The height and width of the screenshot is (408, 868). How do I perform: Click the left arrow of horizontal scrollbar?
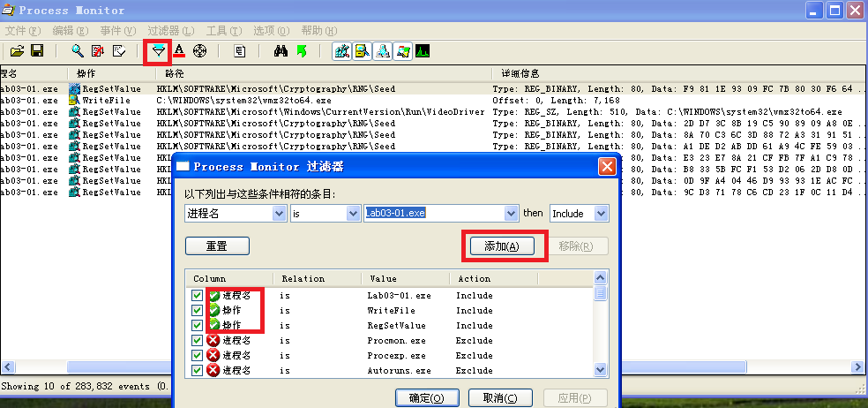(x=7, y=367)
